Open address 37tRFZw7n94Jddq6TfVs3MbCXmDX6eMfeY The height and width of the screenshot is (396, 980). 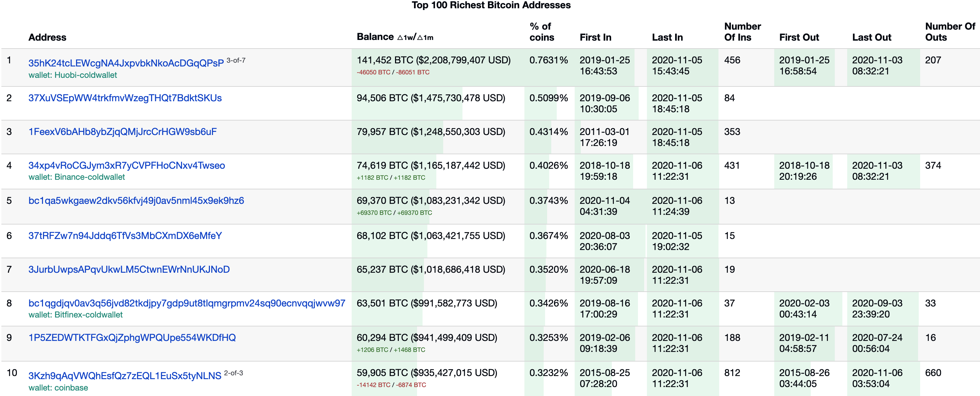125,236
